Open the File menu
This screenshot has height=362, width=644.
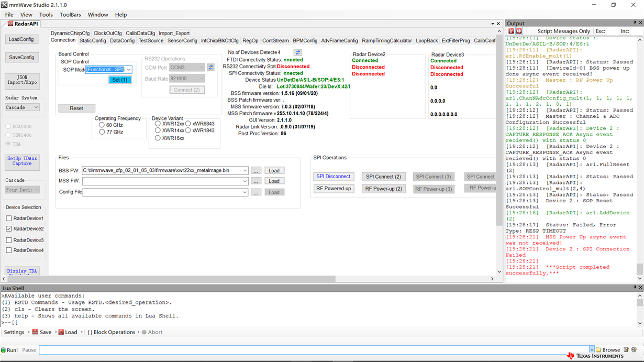point(9,15)
